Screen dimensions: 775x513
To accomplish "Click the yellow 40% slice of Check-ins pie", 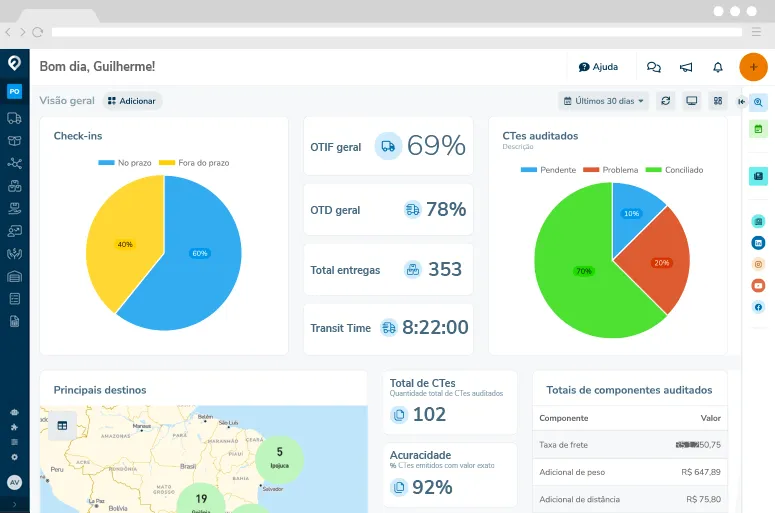I will pos(125,244).
